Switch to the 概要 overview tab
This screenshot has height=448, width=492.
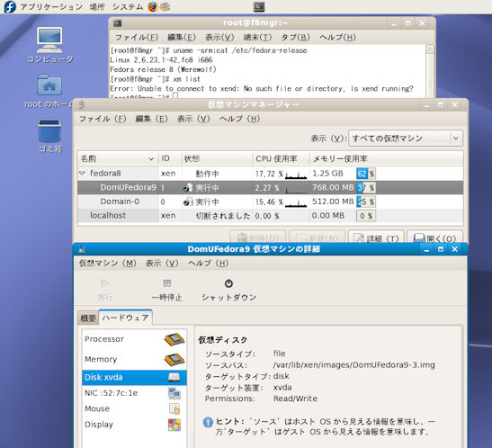(x=88, y=318)
